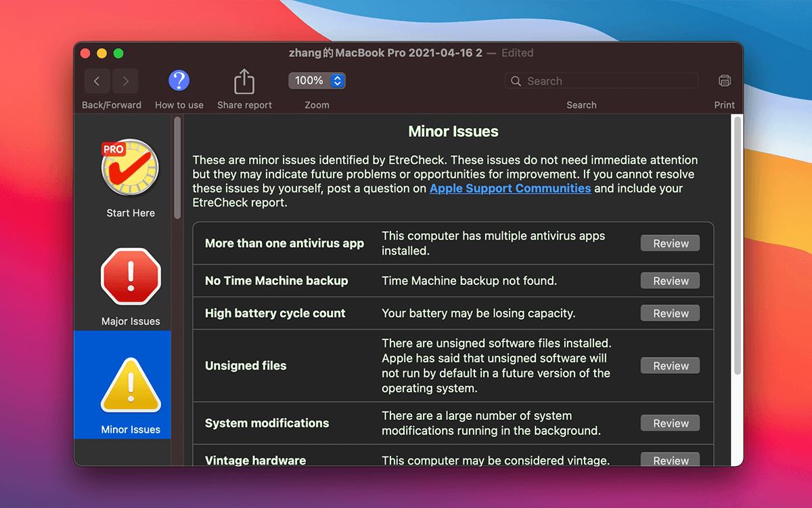Screen dimensions: 812x508
Task: Click the multiple antivirus apps description text
Action: 493,243
